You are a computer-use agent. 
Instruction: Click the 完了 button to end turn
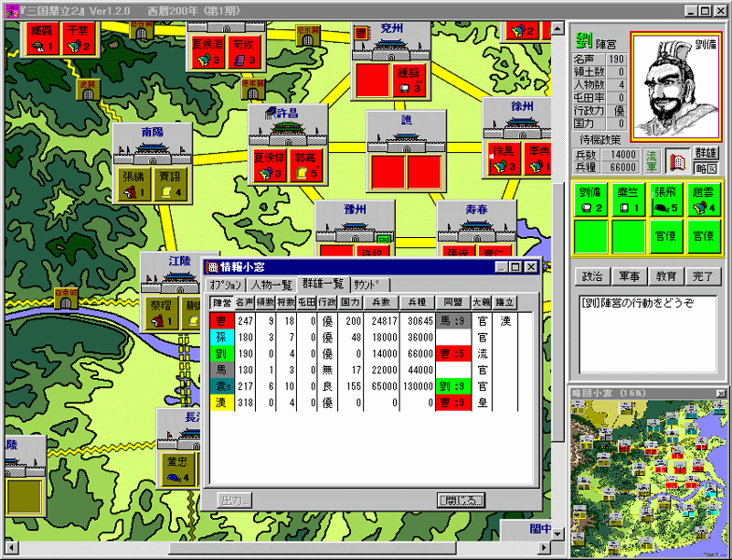(703, 276)
